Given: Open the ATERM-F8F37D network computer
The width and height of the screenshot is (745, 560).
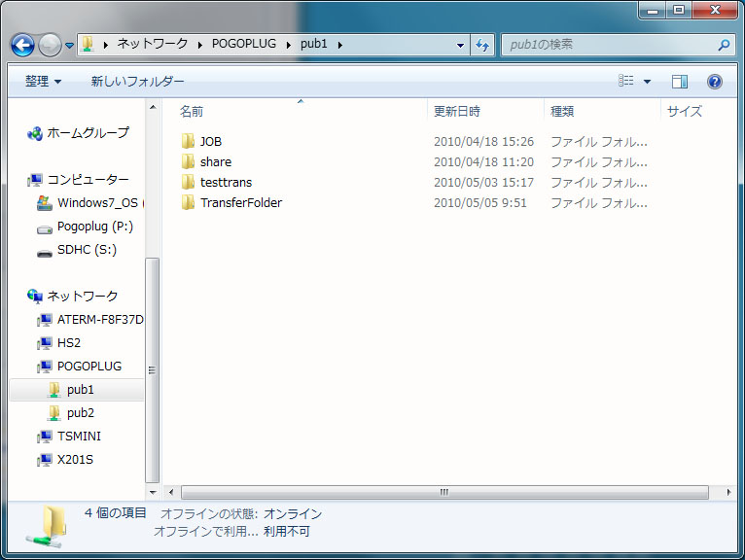Looking at the screenshot, I should click(x=100, y=320).
